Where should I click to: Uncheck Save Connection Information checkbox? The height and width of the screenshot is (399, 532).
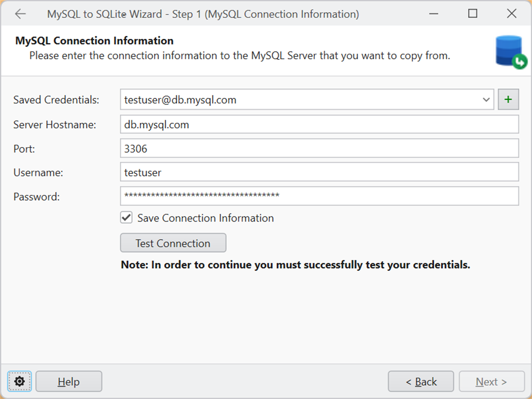click(126, 218)
